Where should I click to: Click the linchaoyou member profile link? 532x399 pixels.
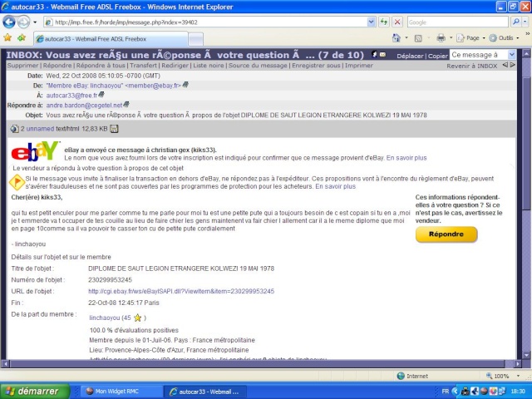pos(105,318)
